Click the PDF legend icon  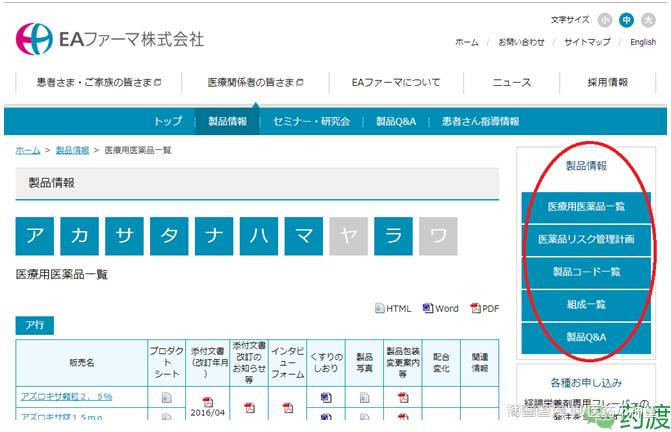pos(475,308)
